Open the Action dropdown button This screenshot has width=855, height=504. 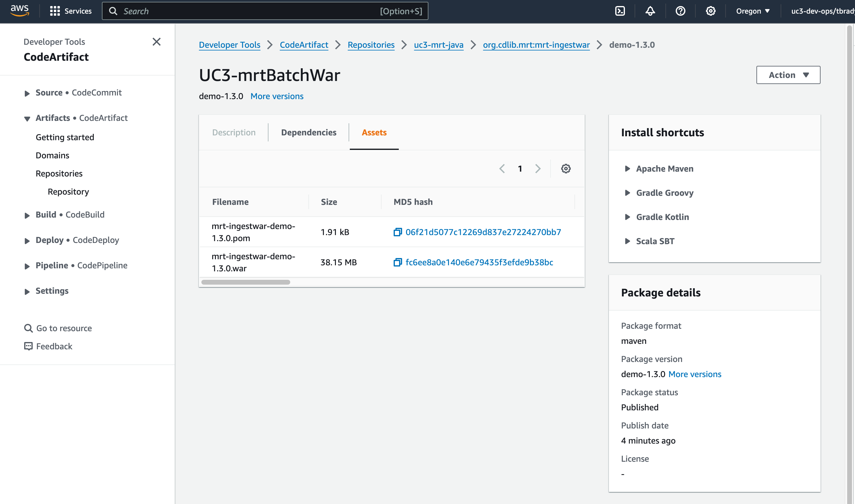(788, 75)
